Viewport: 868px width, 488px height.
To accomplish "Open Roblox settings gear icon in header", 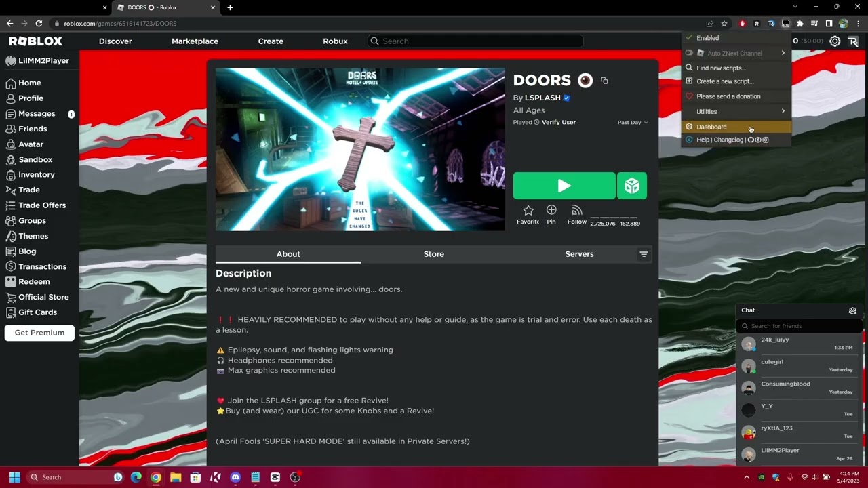I will (835, 41).
